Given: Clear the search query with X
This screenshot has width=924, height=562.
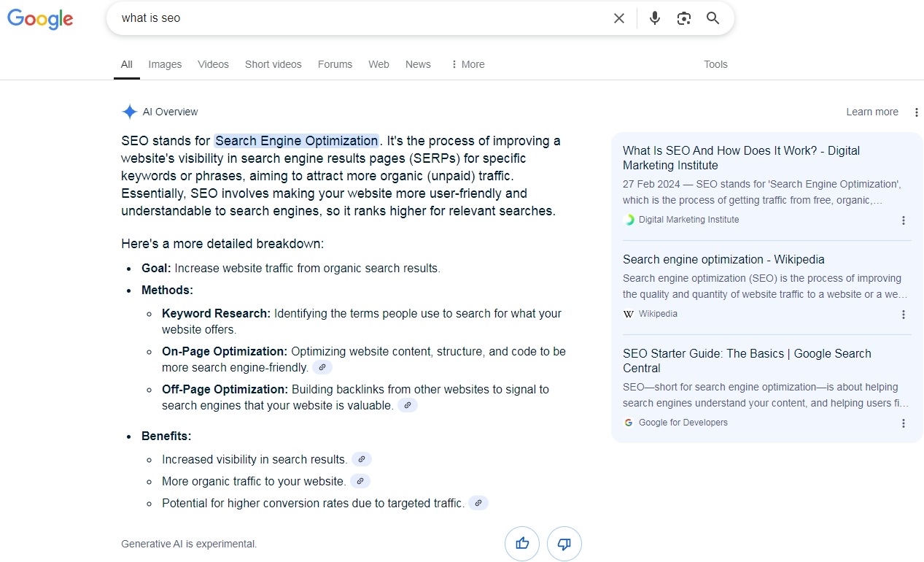Looking at the screenshot, I should pyautogui.click(x=619, y=18).
